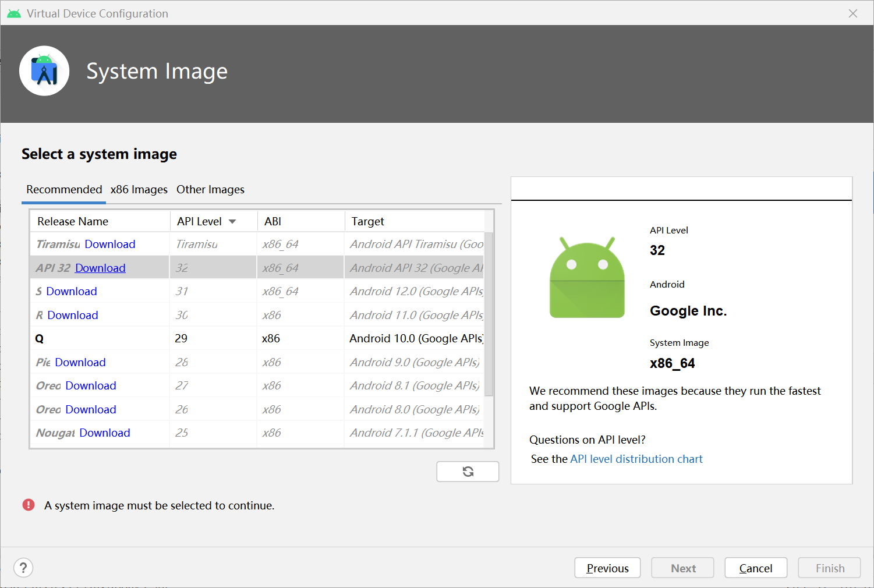874x588 pixels.
Task: Click API level 29 cell
Action: tap(213, 338)
